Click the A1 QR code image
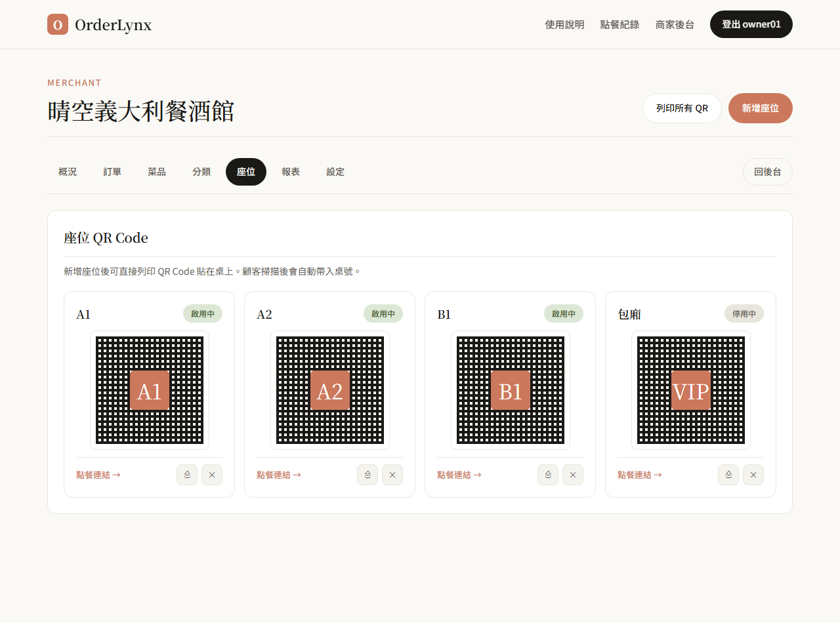Screen dimensions: 840x623 click(x=150, y=390)
